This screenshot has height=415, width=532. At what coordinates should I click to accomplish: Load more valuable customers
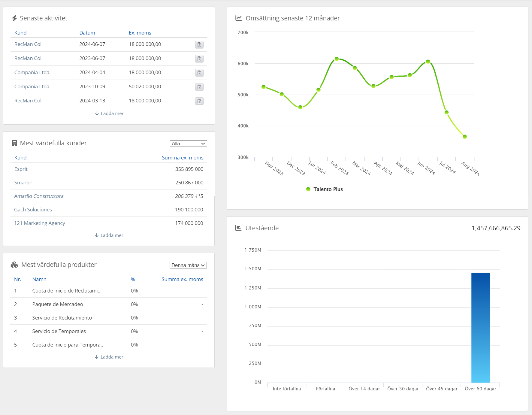coord(109,235)
